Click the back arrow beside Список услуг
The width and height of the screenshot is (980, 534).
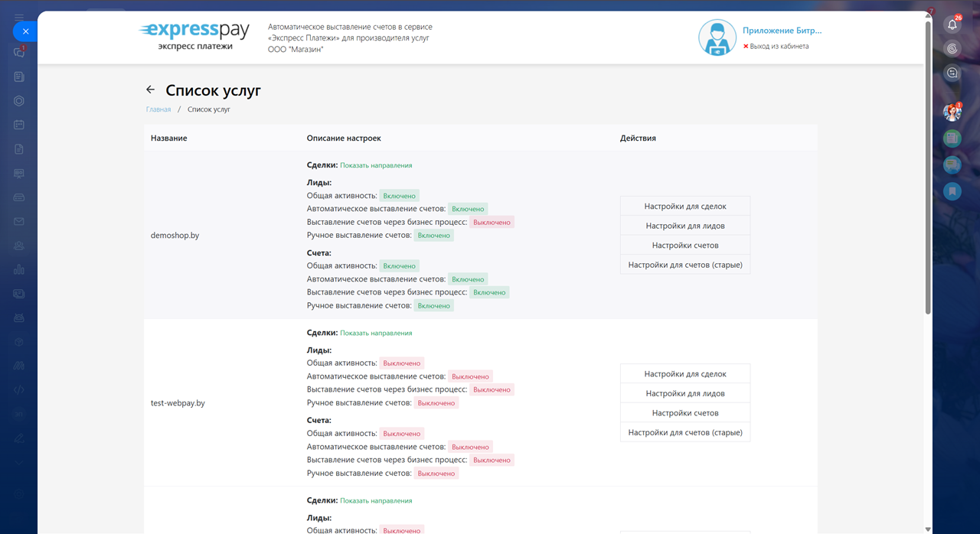[150, 90]
